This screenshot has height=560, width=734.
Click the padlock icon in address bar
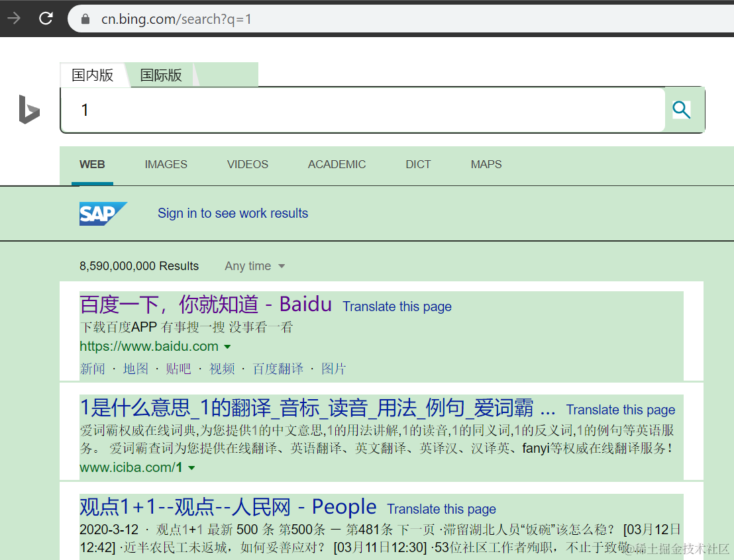85,19
